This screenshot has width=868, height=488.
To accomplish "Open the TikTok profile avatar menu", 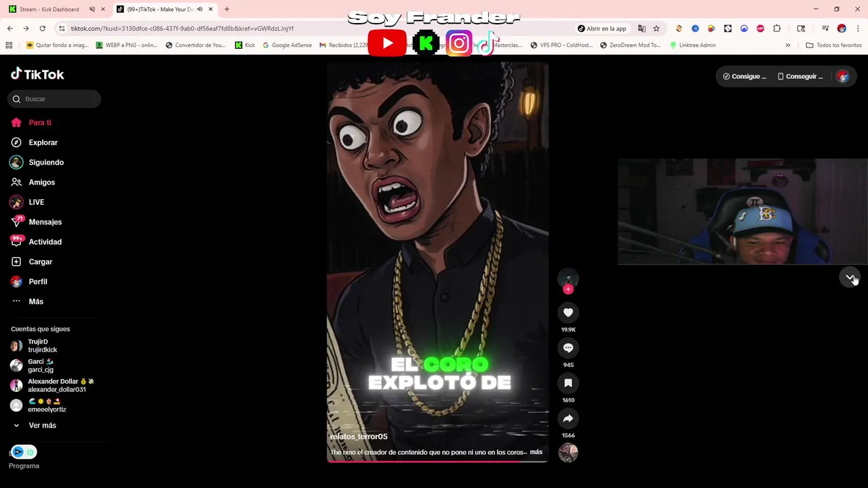I will 843,77.
